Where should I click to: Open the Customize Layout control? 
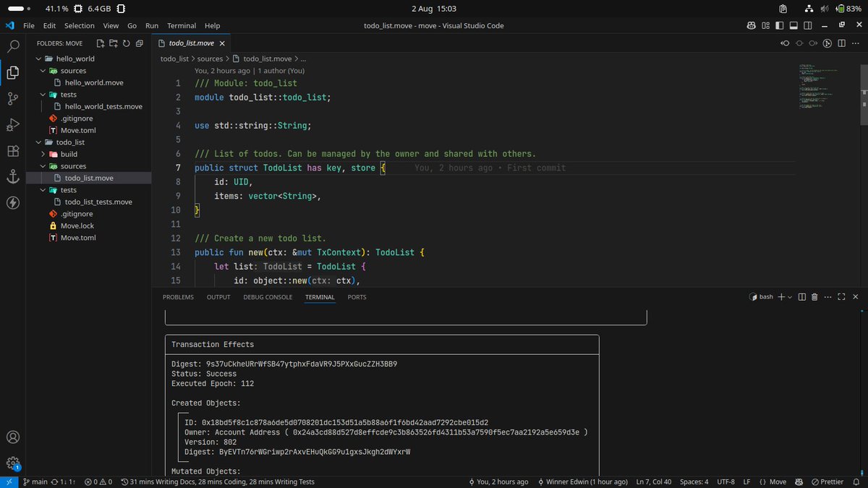tap(765, 25)
